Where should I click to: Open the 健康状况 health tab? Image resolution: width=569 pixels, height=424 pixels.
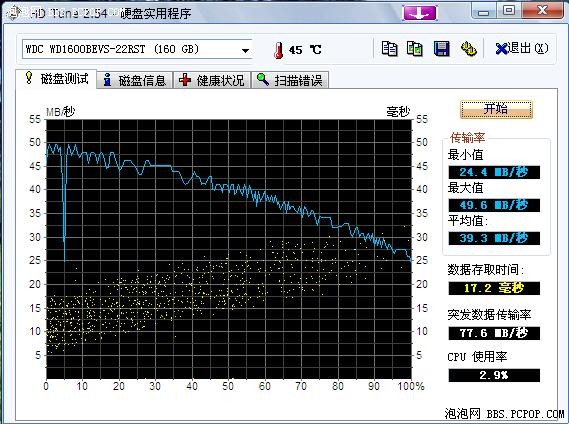(x=212, y=80)
